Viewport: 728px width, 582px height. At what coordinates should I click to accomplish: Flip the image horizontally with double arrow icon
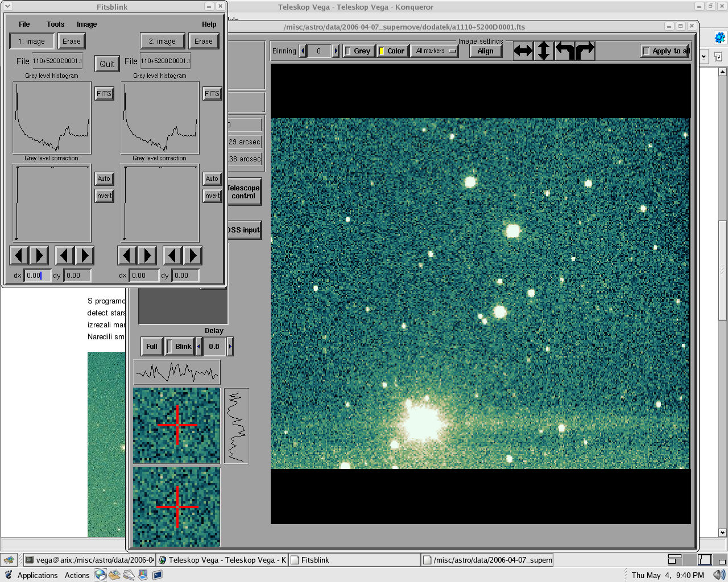[523, 51]
